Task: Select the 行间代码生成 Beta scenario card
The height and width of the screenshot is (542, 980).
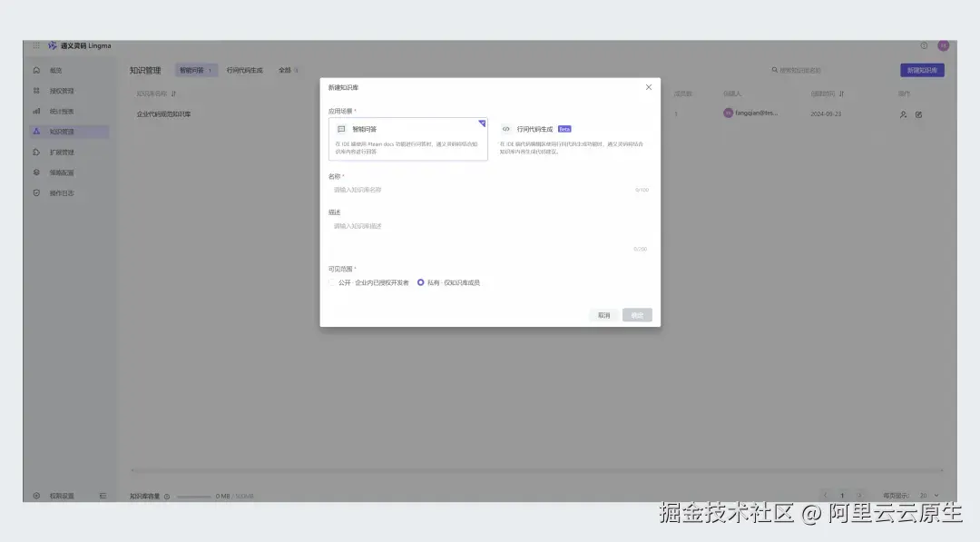Action: tap(572, 138)
